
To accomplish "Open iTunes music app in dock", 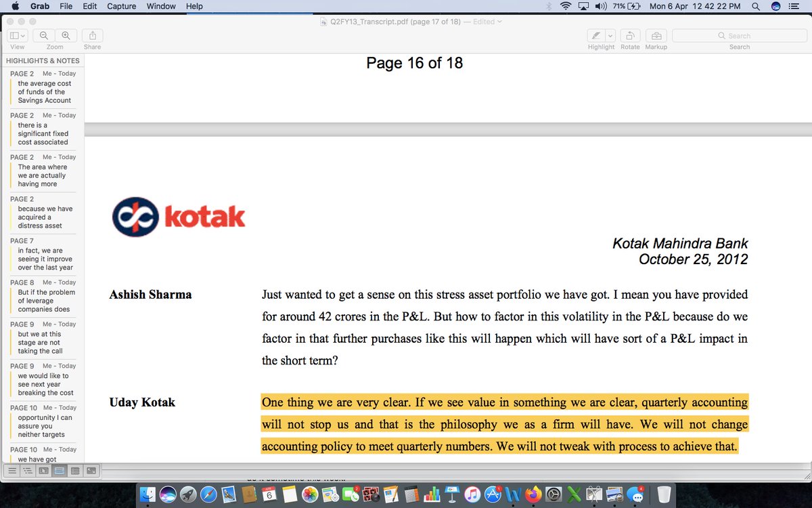I will point(472,494).
